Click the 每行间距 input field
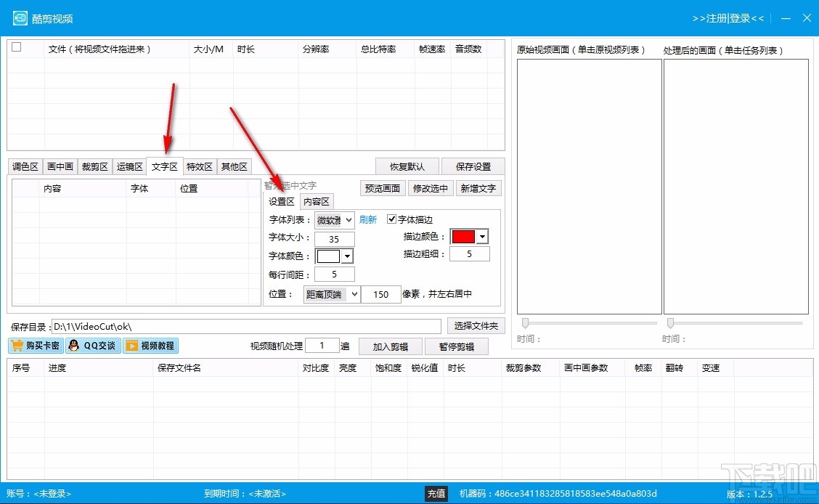Viewport: 819px width, 504px height. (x=334, y=275)
